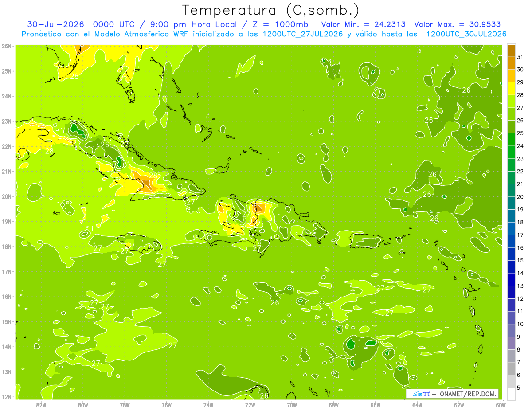Click the "24N" latitude axis label
Screen dimensions: 532x411
7,96
